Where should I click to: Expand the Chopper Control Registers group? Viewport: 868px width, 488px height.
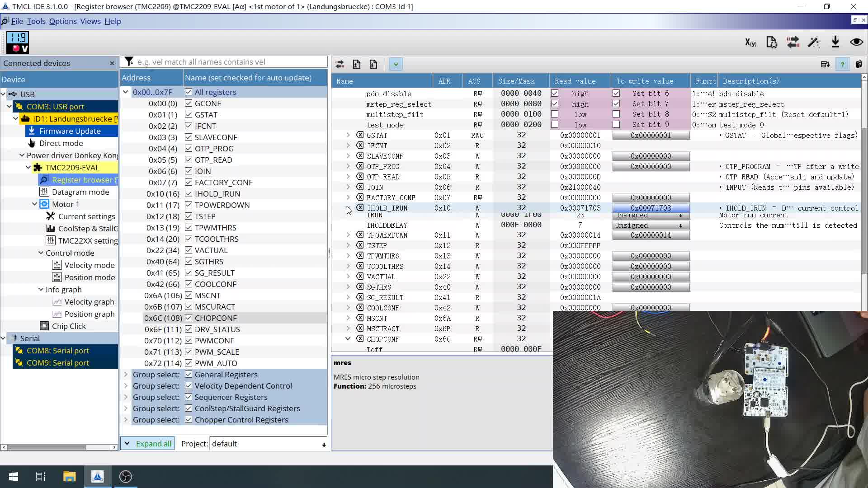[x=126, y=420]
